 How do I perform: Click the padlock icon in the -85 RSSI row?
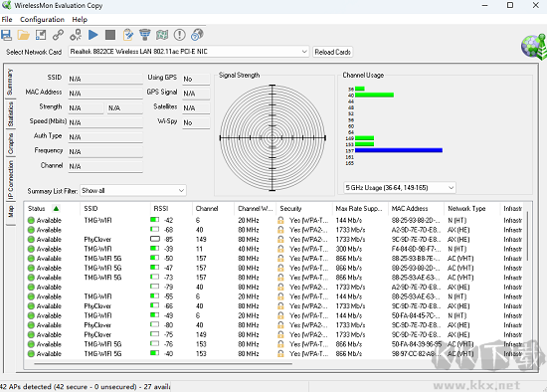280,240
